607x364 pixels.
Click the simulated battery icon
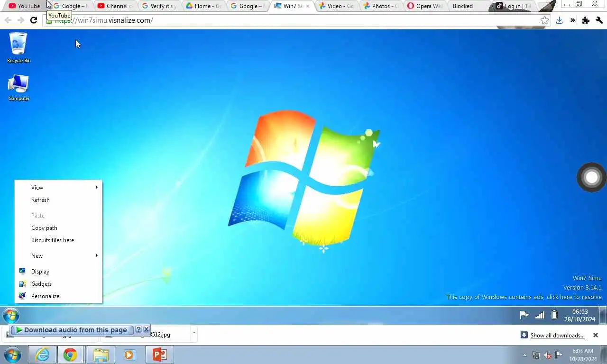(554, 315)
